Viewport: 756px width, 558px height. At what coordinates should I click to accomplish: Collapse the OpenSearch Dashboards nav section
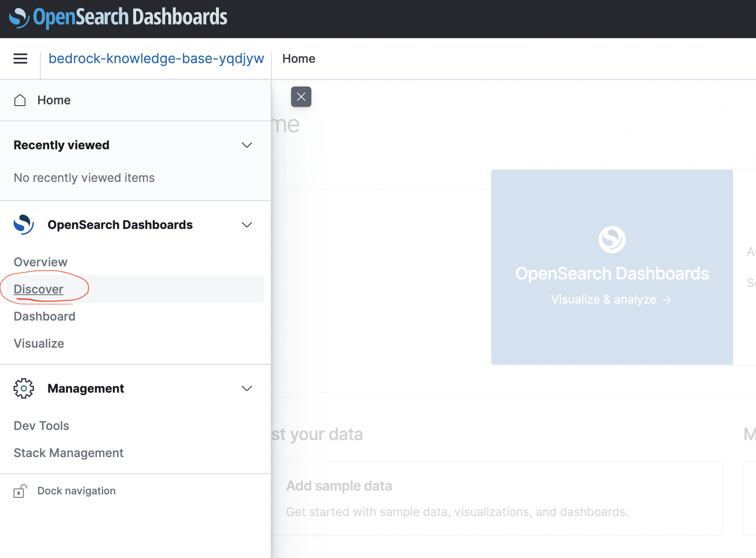tap(247, 225)
